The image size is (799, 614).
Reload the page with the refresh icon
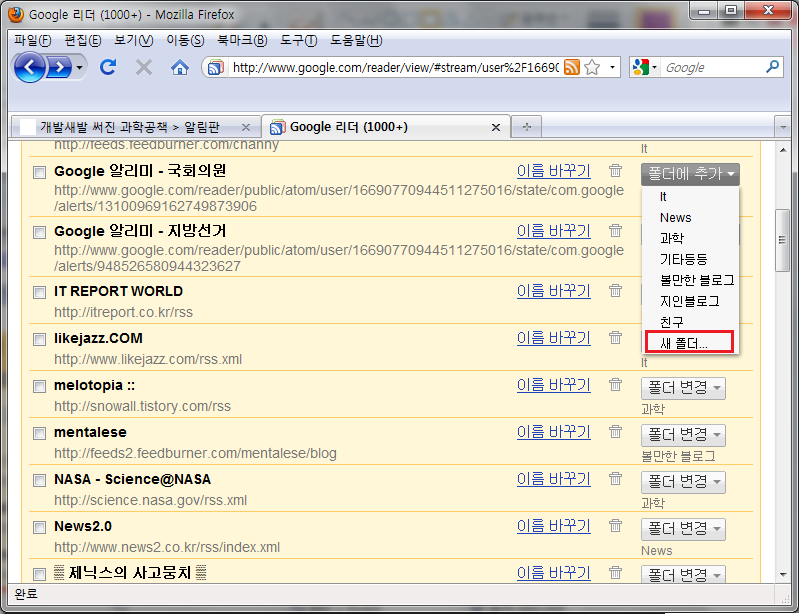coord(108,67)
